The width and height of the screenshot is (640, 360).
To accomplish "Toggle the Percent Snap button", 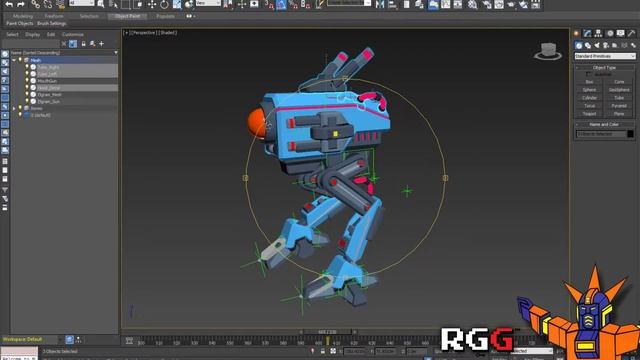I will point(293,4).
